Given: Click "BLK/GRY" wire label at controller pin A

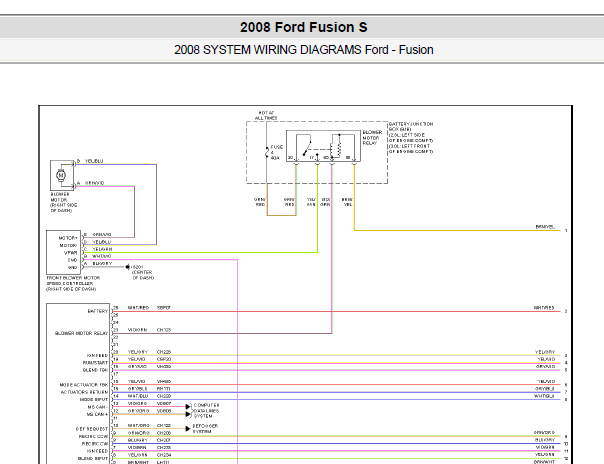Looking at the screenshot, I should (102, 264).
